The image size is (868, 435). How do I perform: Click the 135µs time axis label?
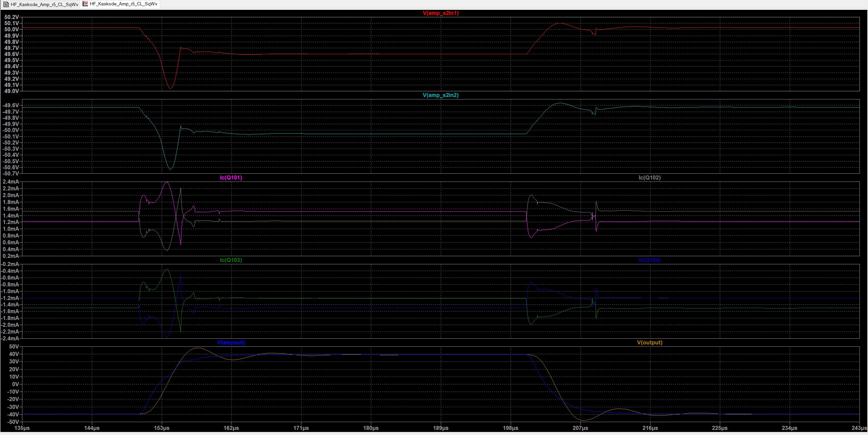coord(22,428)
